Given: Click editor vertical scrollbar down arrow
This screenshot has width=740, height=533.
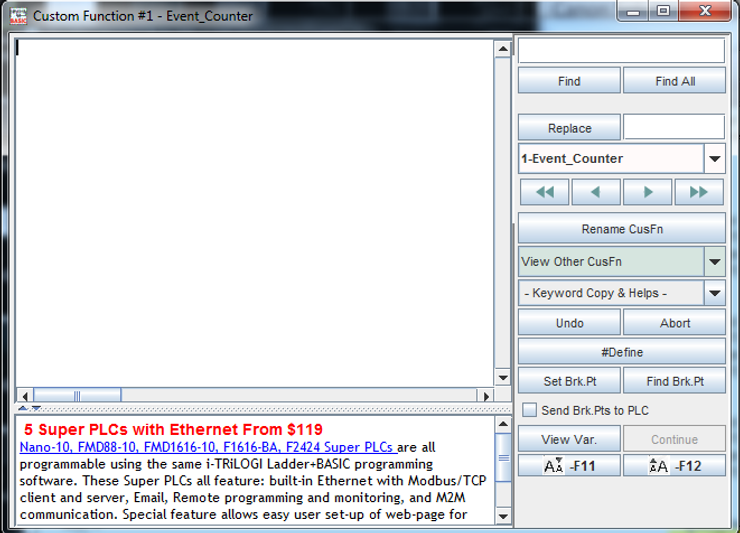Looking at the screenshot, I should pos(503,378).
